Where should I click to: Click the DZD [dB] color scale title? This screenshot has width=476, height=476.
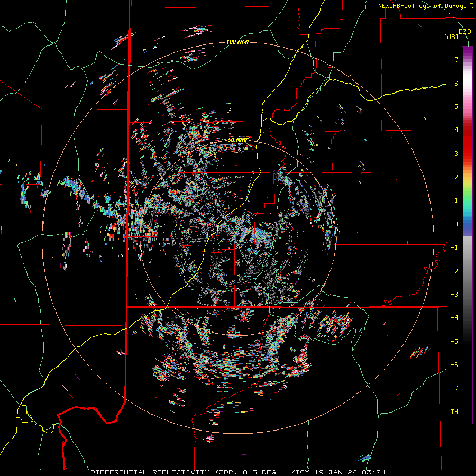click(x=458, y=34)
